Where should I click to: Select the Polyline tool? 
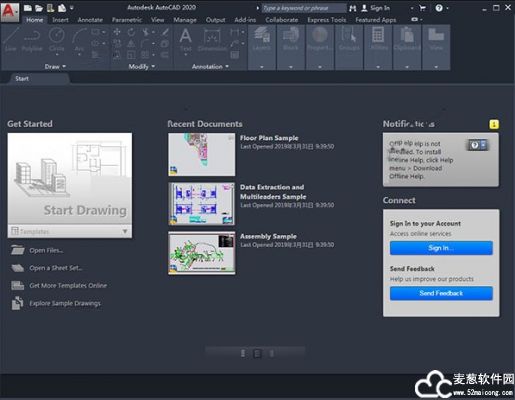pyautogui.click(x=32, y=39)
